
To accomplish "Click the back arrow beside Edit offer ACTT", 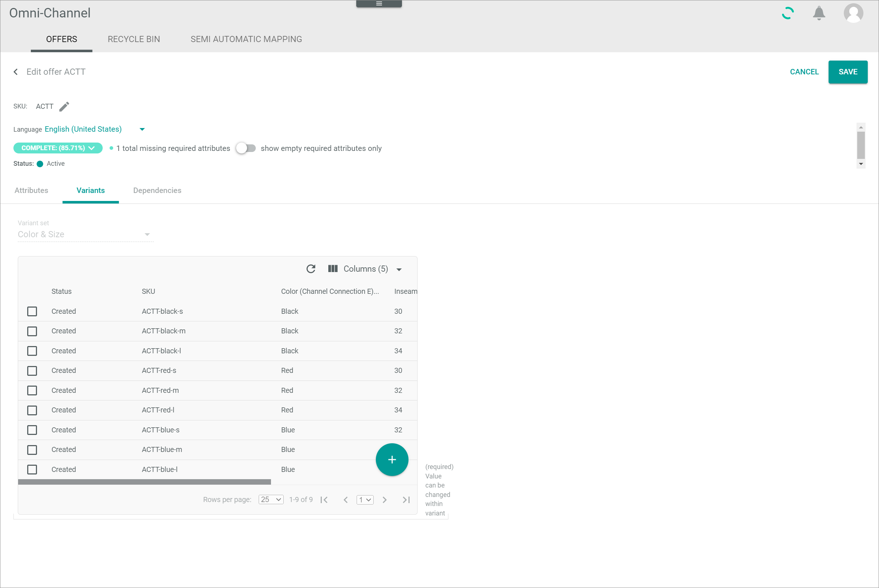I will coord(16,71).
